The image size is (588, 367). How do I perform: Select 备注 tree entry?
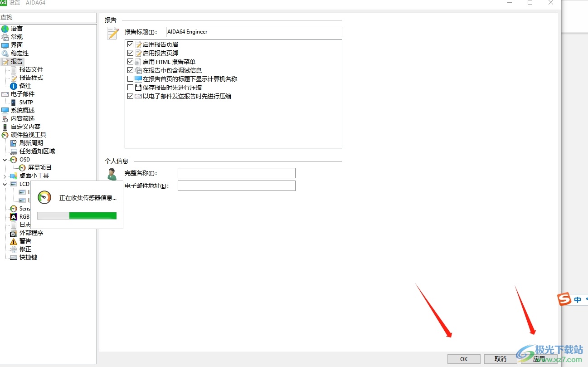tap(25, 86)
